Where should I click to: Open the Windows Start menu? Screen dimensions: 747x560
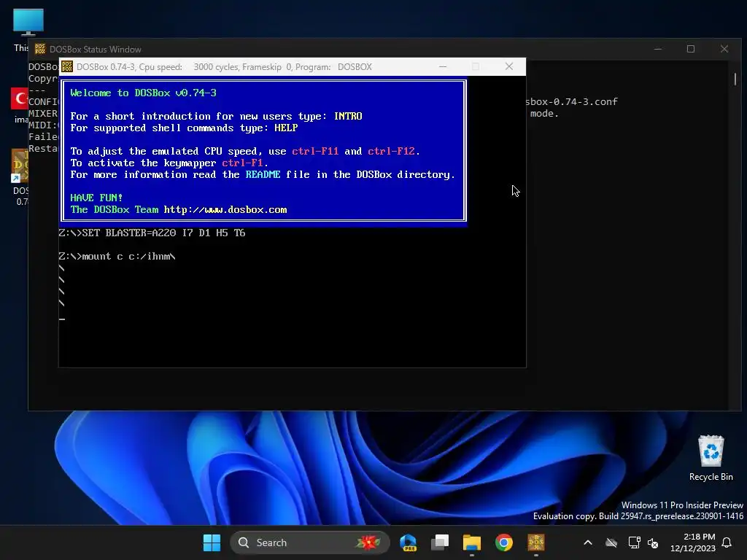(x=212, y=542)
